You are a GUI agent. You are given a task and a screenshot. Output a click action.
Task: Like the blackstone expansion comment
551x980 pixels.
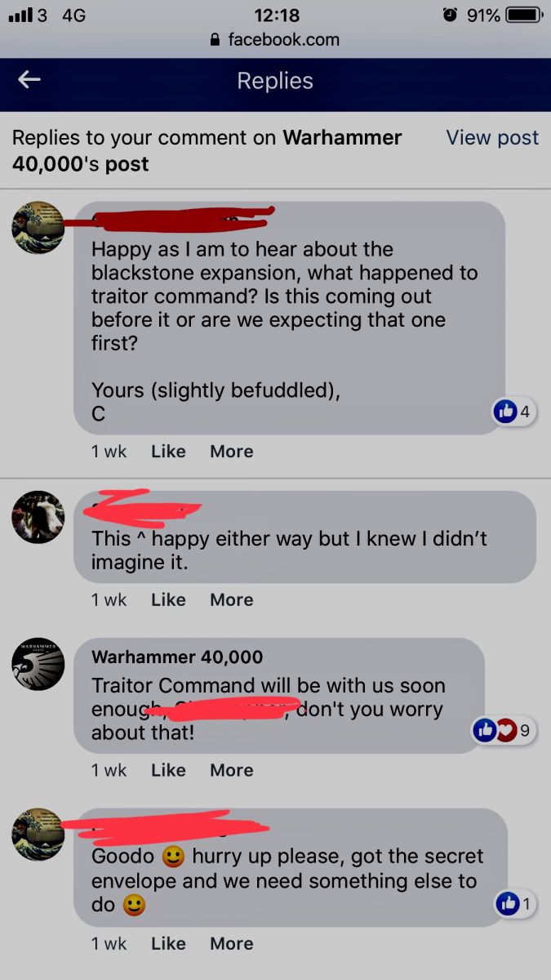click(168, 451)
